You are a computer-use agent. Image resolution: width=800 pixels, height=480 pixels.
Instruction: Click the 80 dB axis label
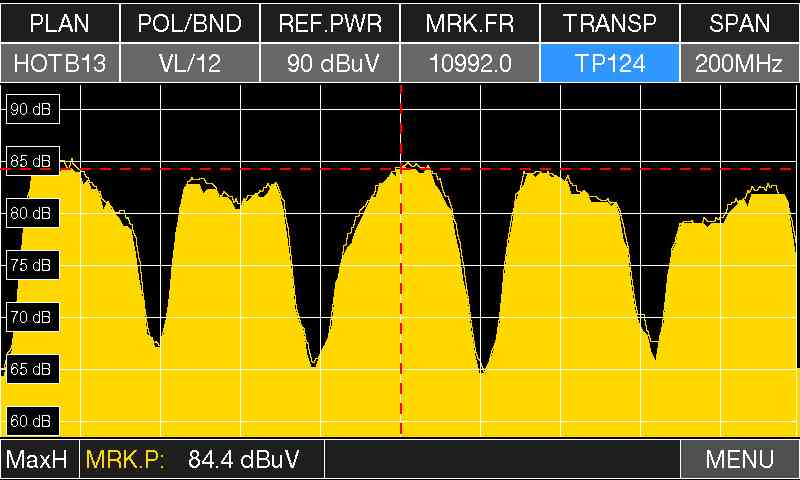pos(33,213)
